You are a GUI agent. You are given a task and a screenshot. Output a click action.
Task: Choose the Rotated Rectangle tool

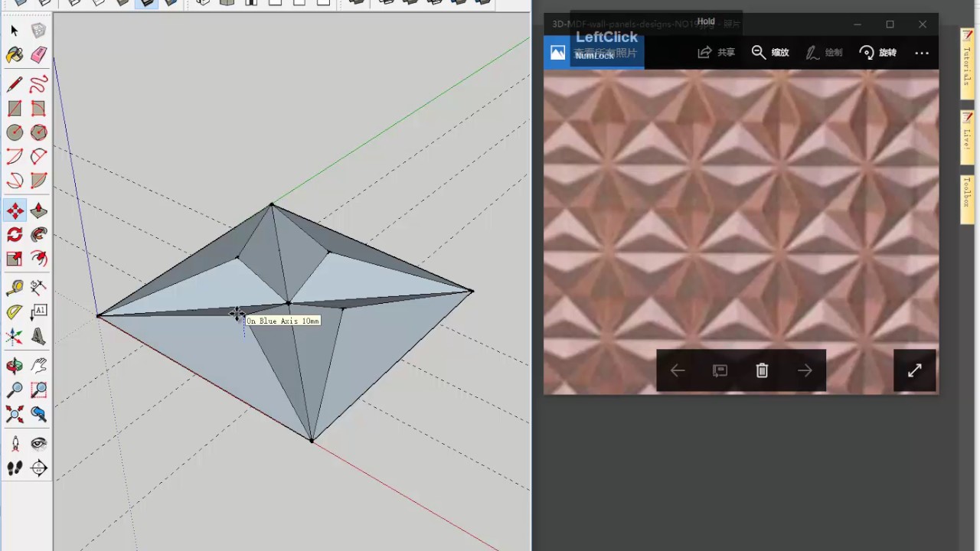click(x=39, y=109)
